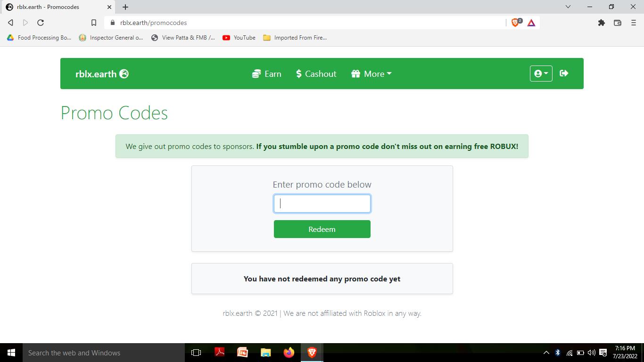Focus the promo code input field
644x362 pixels.
(x=322, y=204)
